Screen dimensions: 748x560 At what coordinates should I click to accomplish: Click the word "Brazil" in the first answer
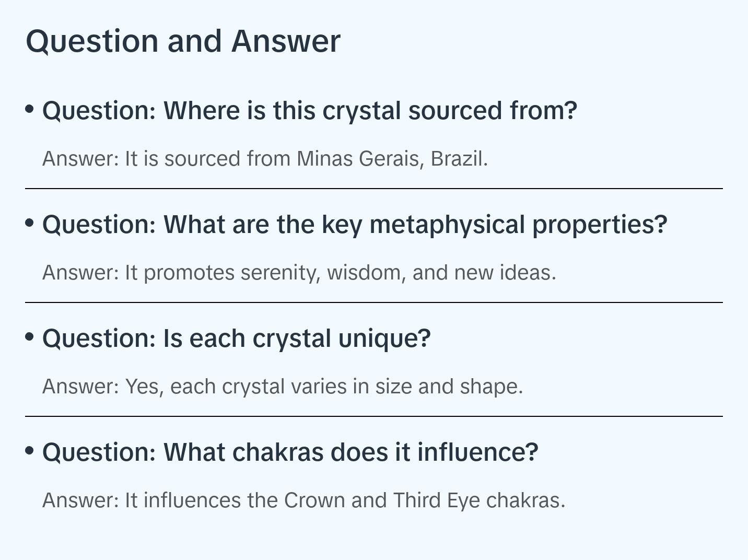coord(459,159)
